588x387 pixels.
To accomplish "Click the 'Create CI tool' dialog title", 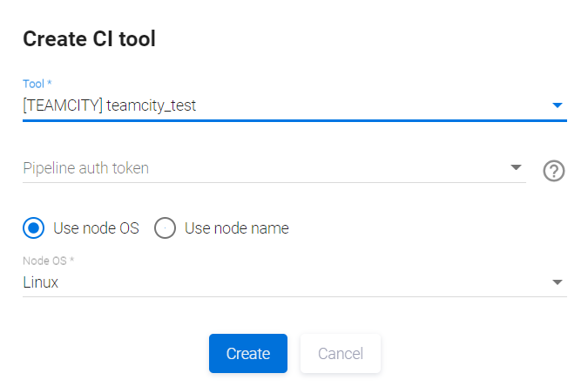I will [x=89, y=38].
